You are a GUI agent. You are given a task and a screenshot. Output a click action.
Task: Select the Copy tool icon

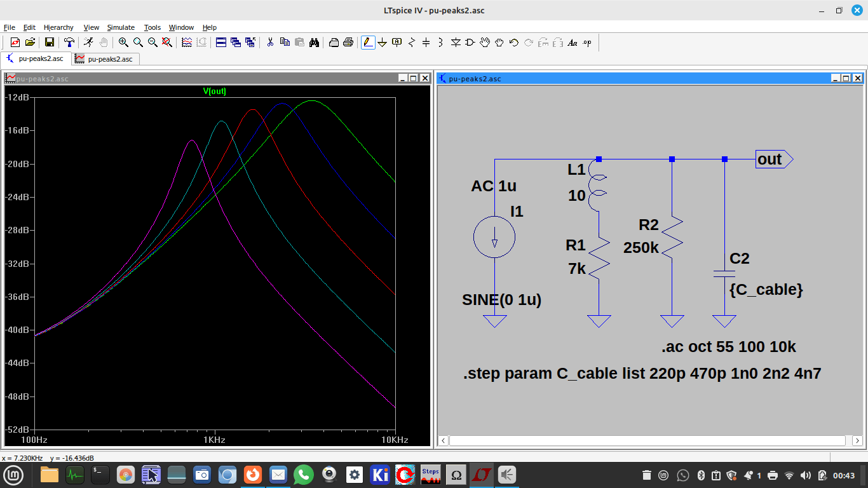click(x=285, y=43)
